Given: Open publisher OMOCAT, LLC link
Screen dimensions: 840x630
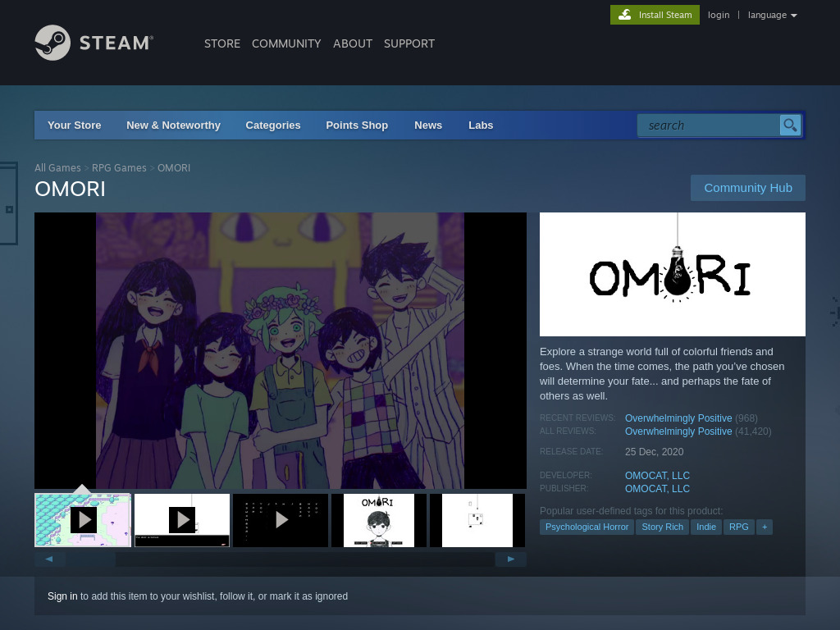Looking at the screenshot, I should pyautogui.click(x=657, y=489).
